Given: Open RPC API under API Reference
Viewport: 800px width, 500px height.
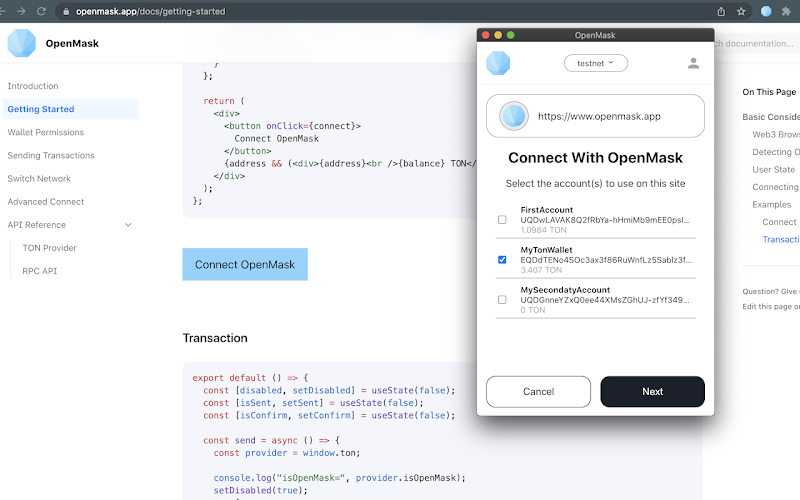Looking at the screenshot, I should [x=40, y=271].
